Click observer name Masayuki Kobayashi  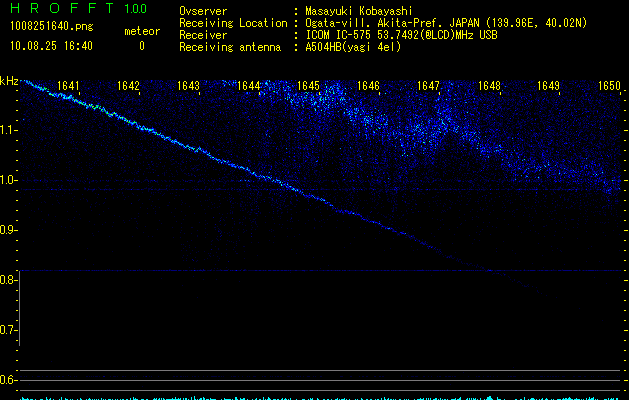coord(359,11)
